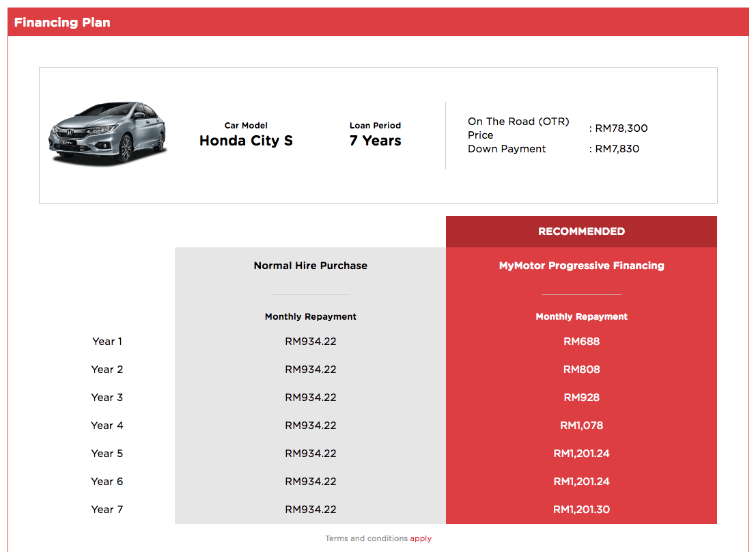Image resolution: width=756 pixels, height=552 pixels.
Task: Select the RM1,078 Year 4 progressive repayment
Action: point(581,426)
